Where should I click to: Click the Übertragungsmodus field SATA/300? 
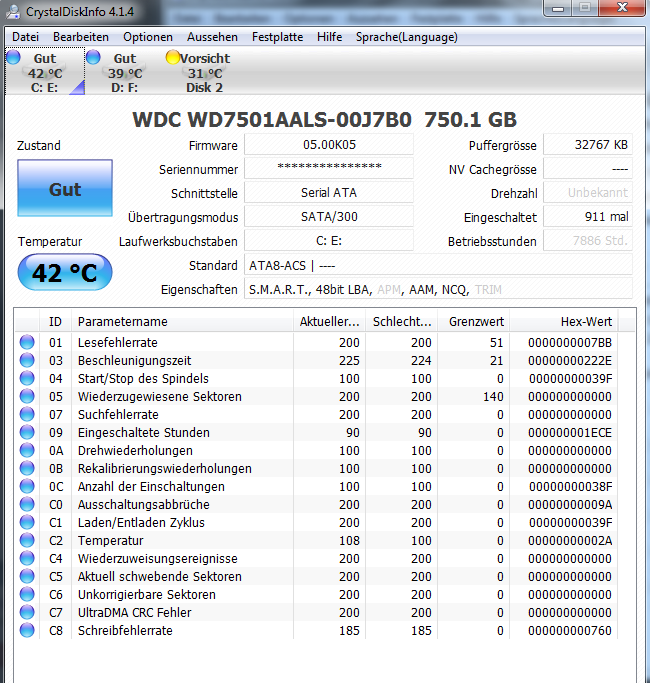[x=329, y=216]
